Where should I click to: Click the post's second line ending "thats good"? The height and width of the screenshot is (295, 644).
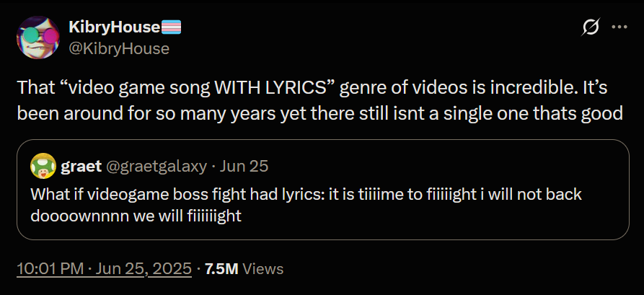pyautogui.click(x=325, y=113)
